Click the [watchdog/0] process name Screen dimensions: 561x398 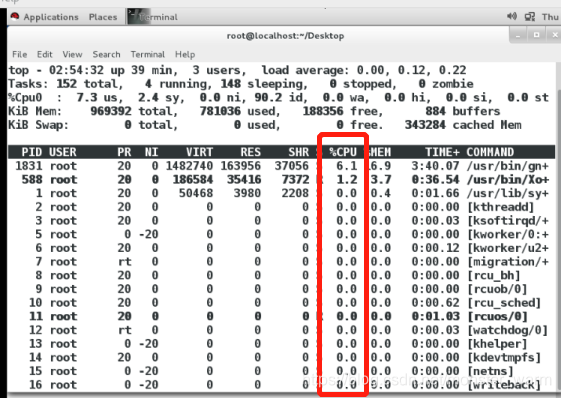click(508, 330)
